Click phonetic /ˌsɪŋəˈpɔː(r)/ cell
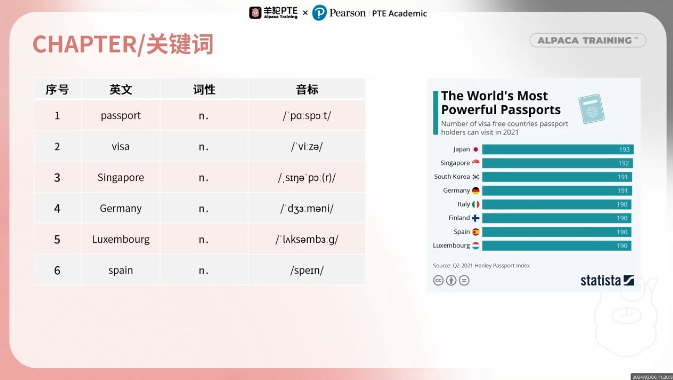673x380 pixels. coord(307,177)
